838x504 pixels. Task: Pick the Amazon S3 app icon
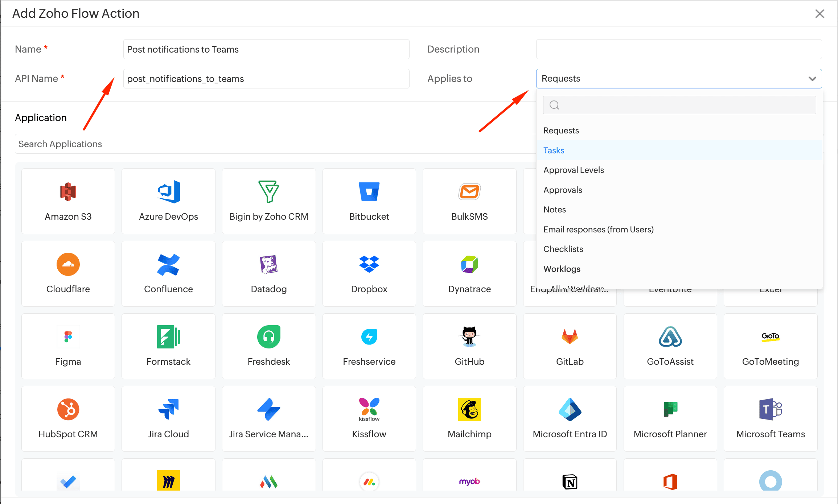tap(68, 192)
